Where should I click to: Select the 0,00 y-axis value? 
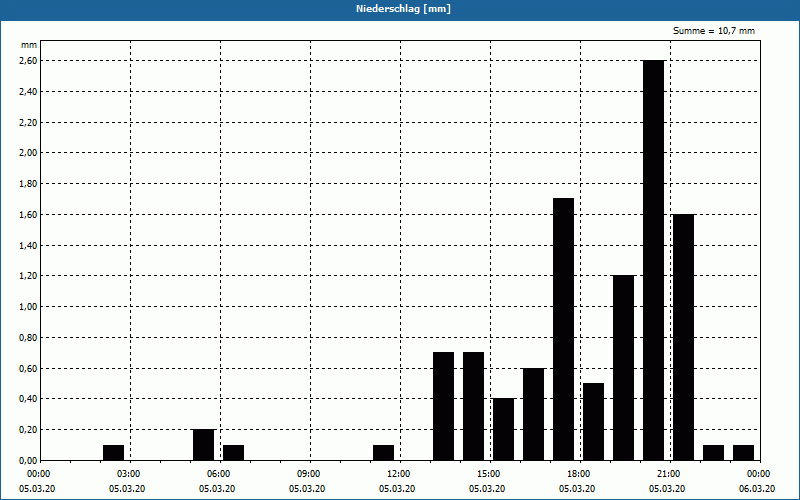(x=29, y=460)
